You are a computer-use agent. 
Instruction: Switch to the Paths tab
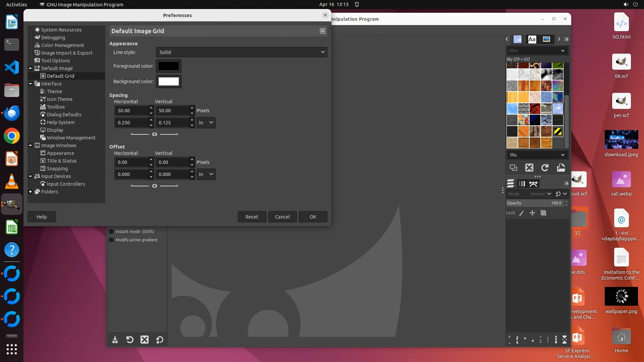click(533, 184)
